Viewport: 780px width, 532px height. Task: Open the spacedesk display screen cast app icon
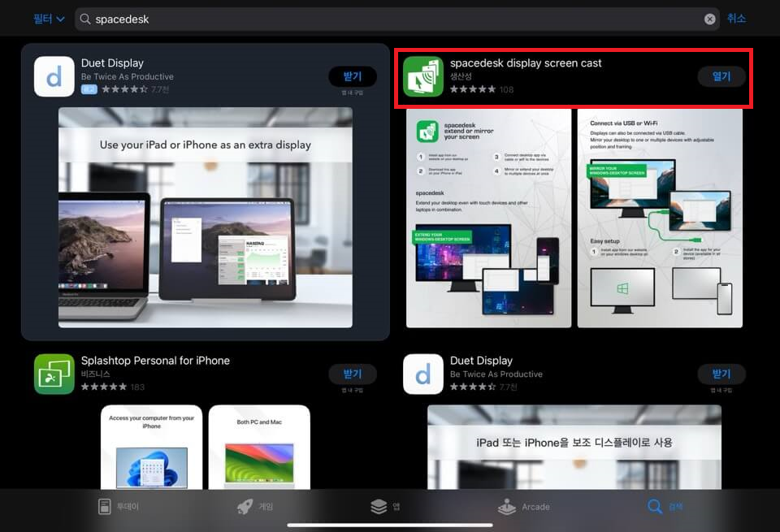coord(422,76)
